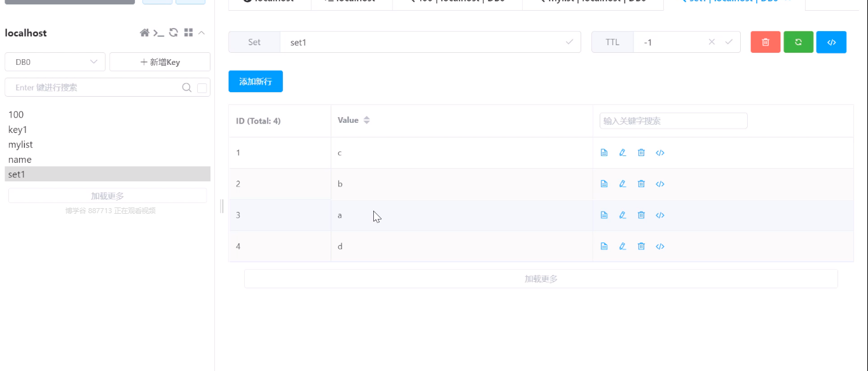Viewport: 868px width, 371px height.
Task: Select key1 in the key list
Action: [x=107, y=130]
